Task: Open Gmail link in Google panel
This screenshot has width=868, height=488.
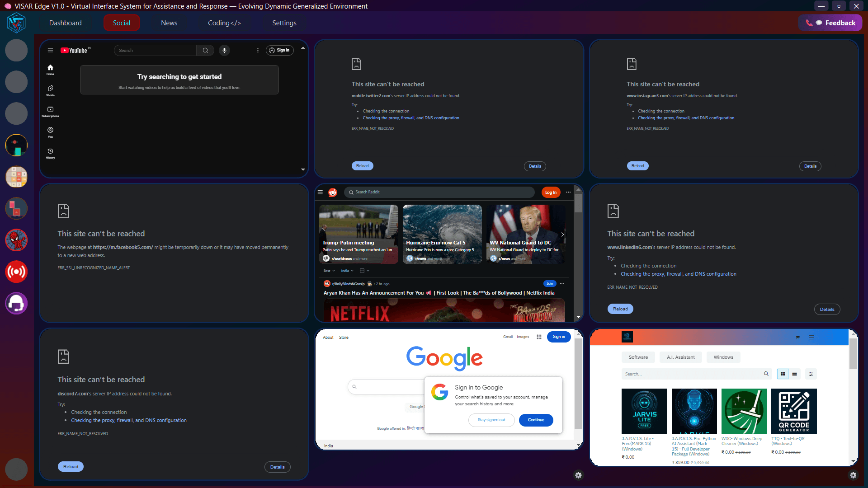Action: coord(508,337)
